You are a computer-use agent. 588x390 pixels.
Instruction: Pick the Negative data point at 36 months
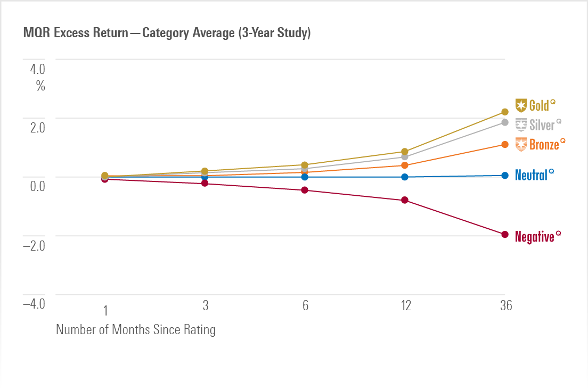point(505,235)
